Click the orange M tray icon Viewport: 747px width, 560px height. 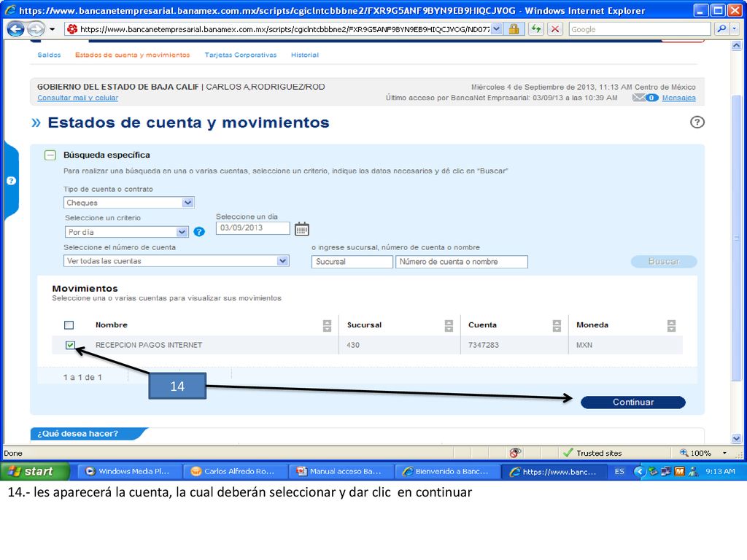(679, 471)
